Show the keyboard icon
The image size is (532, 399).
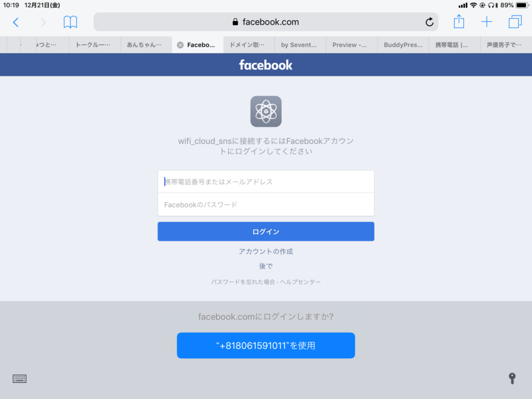click(19, 379)
